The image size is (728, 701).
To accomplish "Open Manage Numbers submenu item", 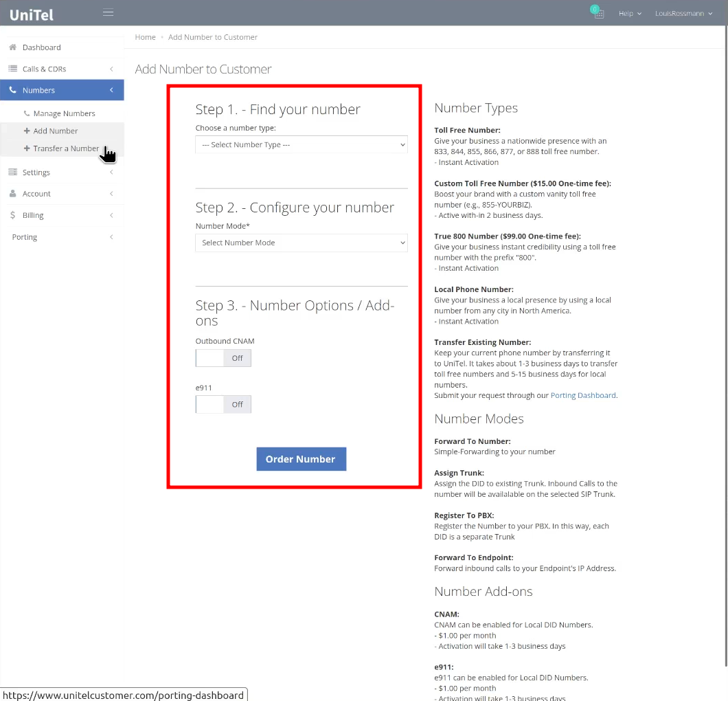I will click(64, 113).
